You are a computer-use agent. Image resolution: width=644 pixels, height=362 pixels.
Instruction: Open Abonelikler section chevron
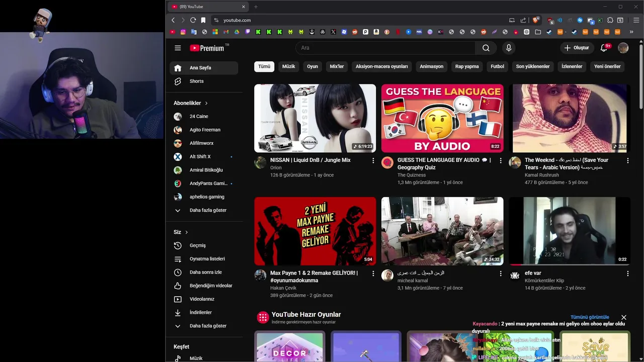coord(206,103)
